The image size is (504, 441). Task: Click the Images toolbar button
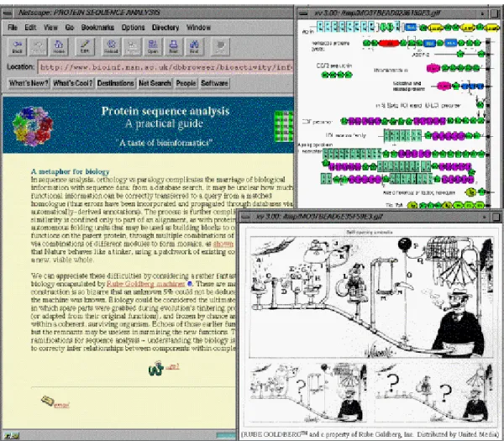pyautogui.click(x=132, y=47)
